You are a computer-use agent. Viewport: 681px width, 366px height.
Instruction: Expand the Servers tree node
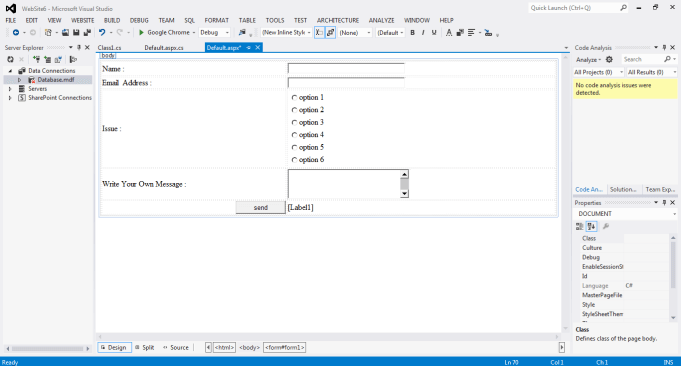tap(10, 89)
